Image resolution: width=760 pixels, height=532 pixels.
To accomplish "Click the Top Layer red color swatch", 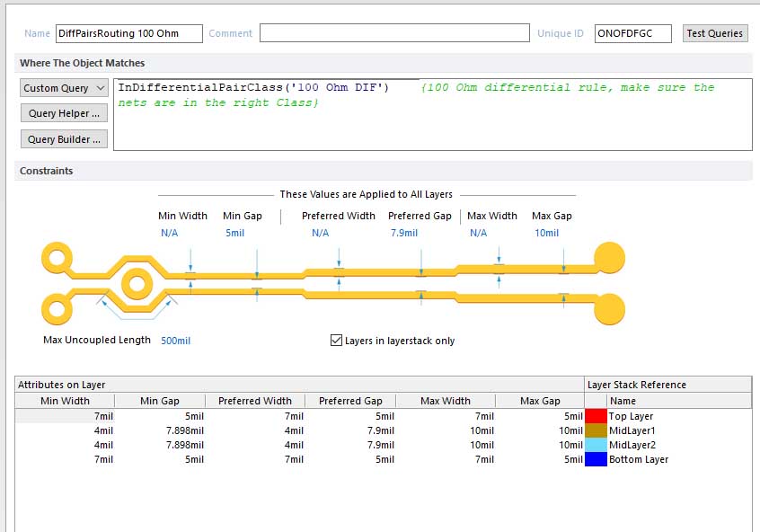I will coord(596,416).
